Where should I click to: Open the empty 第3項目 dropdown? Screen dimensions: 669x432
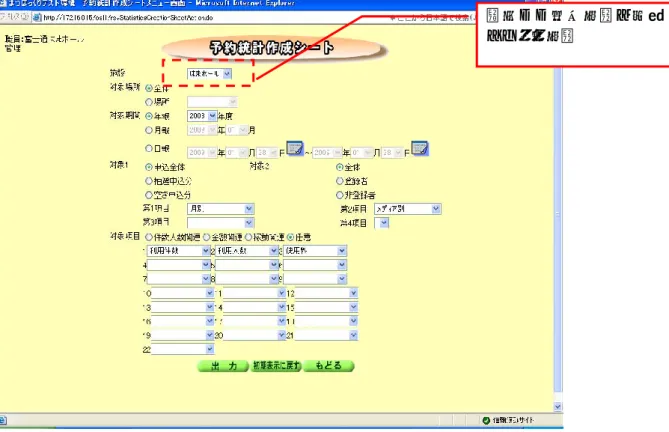pyautogui.click(x=221, y=223)
